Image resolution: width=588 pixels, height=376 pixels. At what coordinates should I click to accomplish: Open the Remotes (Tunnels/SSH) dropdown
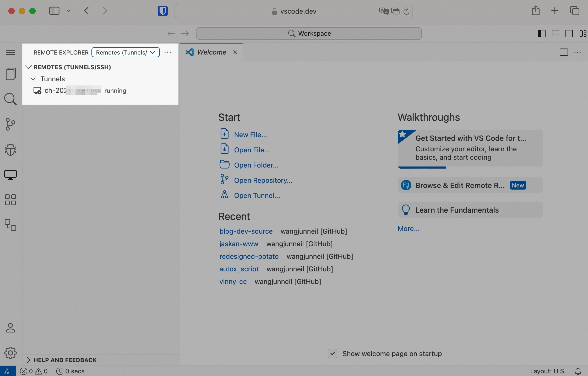point(126,52)
